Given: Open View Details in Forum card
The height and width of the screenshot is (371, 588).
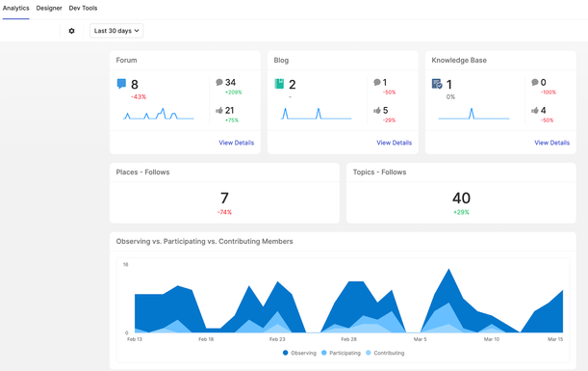Looking at the screenshot, I should (236, 143).
